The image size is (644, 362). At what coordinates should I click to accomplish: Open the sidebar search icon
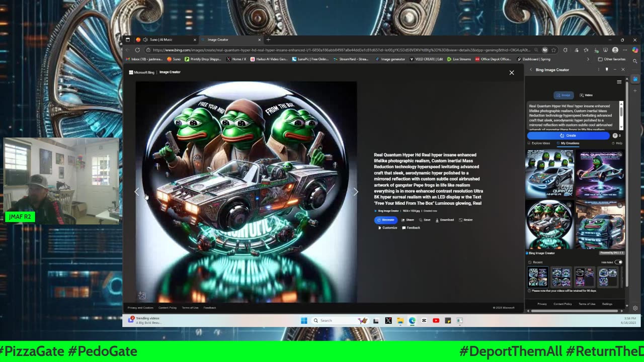click(635, 60)
